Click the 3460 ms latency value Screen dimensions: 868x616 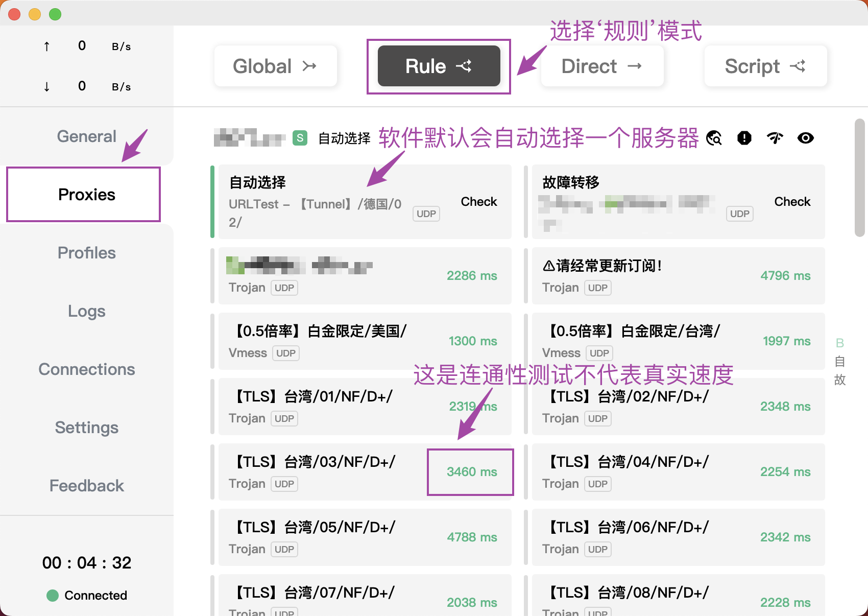click(471, 472)
